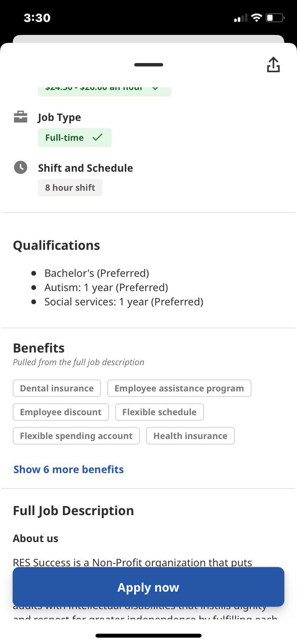Tap the Health insurance benefit tag

[x=190, y=436]
